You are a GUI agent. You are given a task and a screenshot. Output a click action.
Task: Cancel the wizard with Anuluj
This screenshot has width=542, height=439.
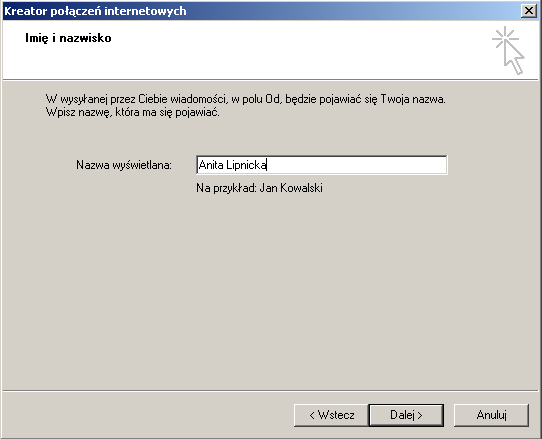point(491,415)
